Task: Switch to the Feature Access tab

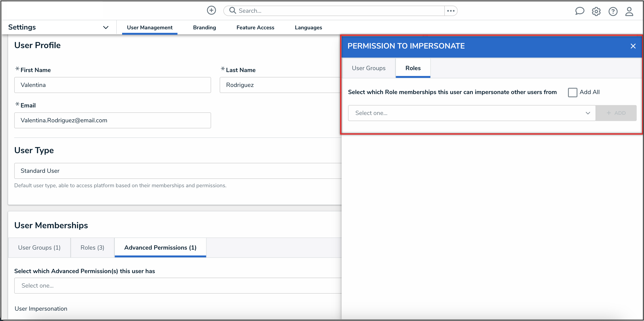Action: [x=255, y=28]
